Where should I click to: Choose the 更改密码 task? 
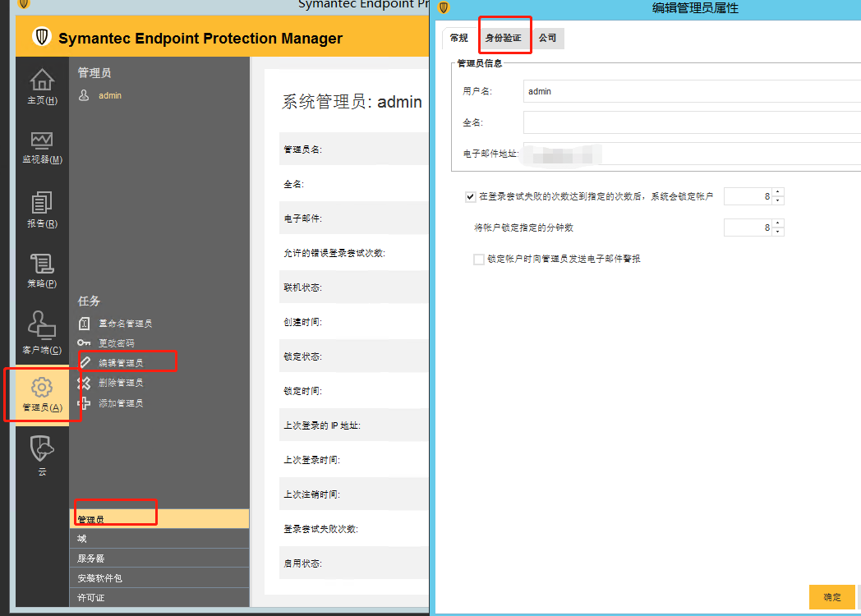117,343
